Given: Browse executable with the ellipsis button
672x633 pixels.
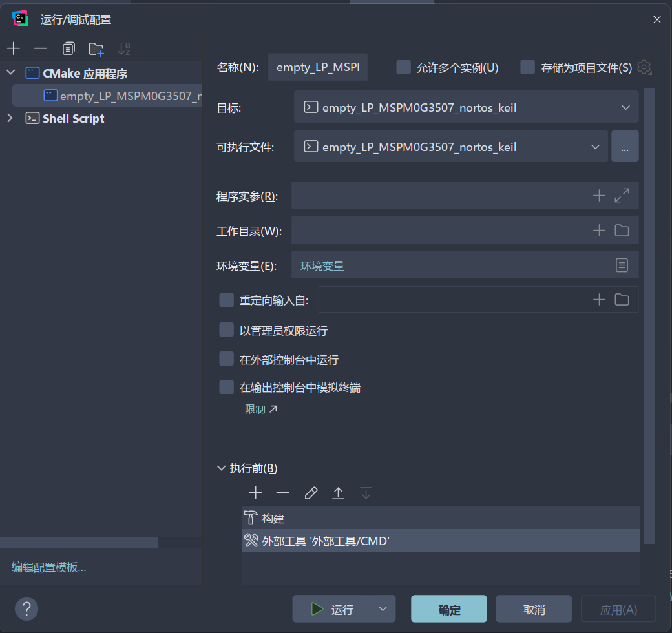Looking at the screenshot, I should 625,147.
